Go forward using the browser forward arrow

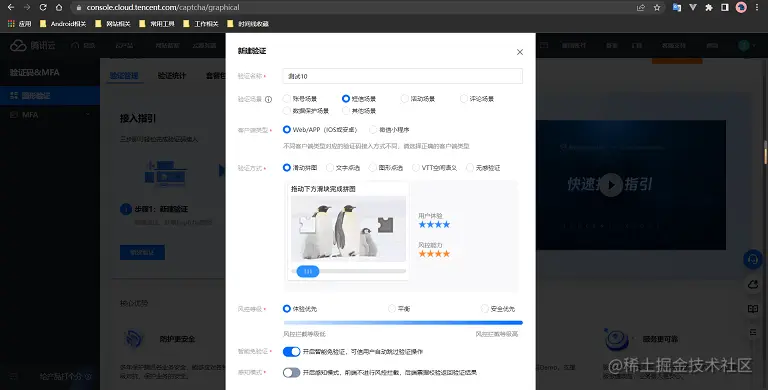click(x=27, y=7)
